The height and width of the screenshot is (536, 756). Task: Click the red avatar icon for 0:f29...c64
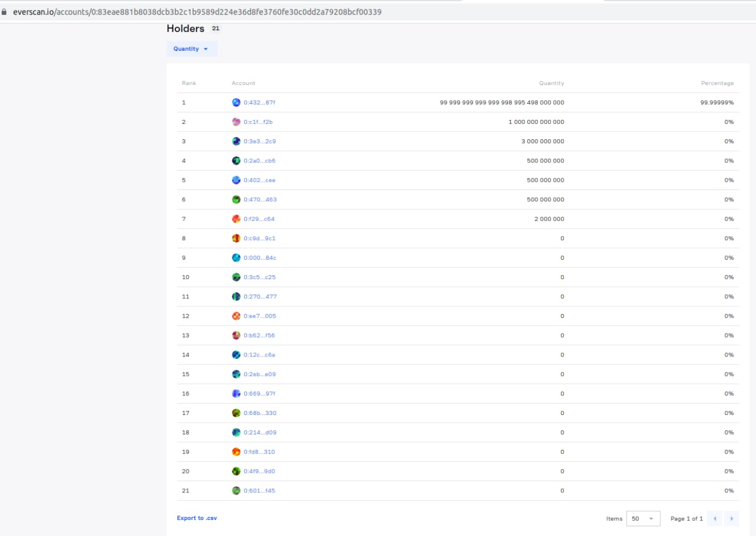pyautogui.click(x=236, y=219)
